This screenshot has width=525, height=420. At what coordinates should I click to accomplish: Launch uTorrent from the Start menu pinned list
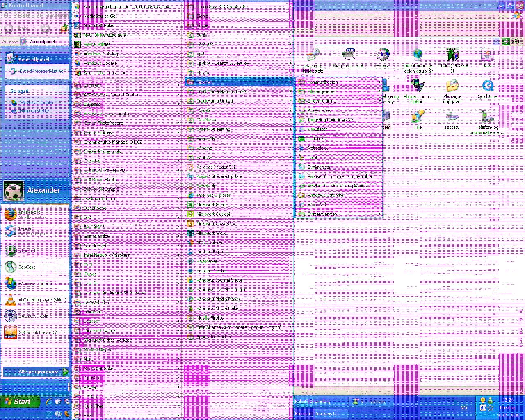click(35, 251)
